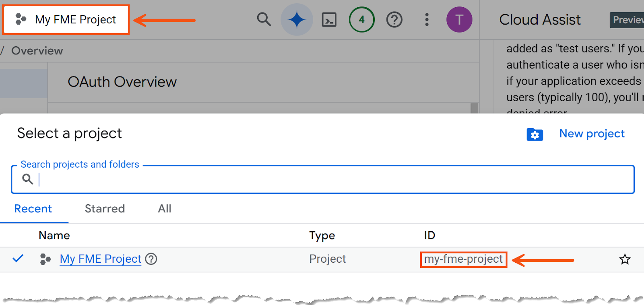Switch to the All tab

(165, 209)
